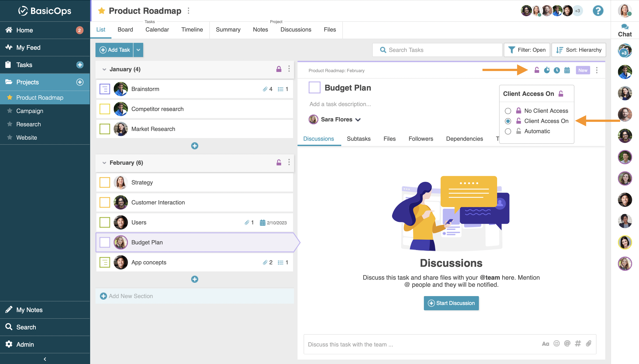Viewport: 639px width, 364px height.
Task: Click the January section lock icon
Action: coord(279,69)
